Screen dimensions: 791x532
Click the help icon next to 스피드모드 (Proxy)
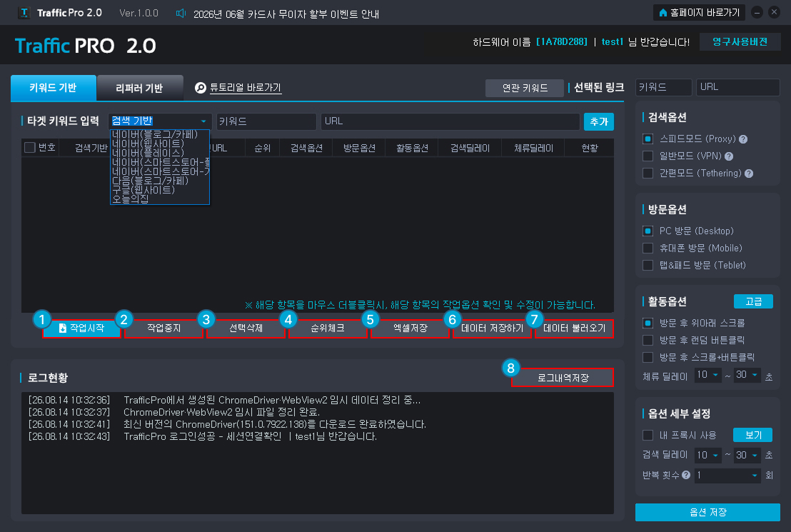coord(743,139)
